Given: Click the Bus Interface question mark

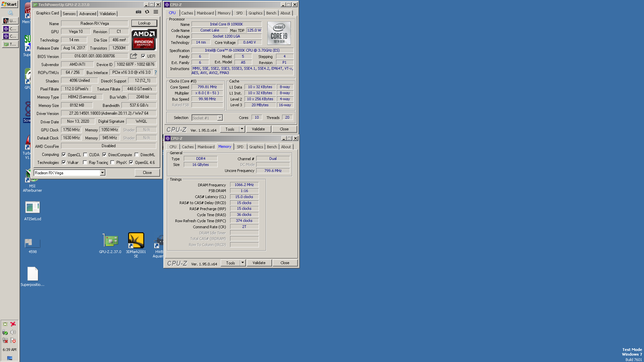Looking at the screenshot, I should 156,72.
